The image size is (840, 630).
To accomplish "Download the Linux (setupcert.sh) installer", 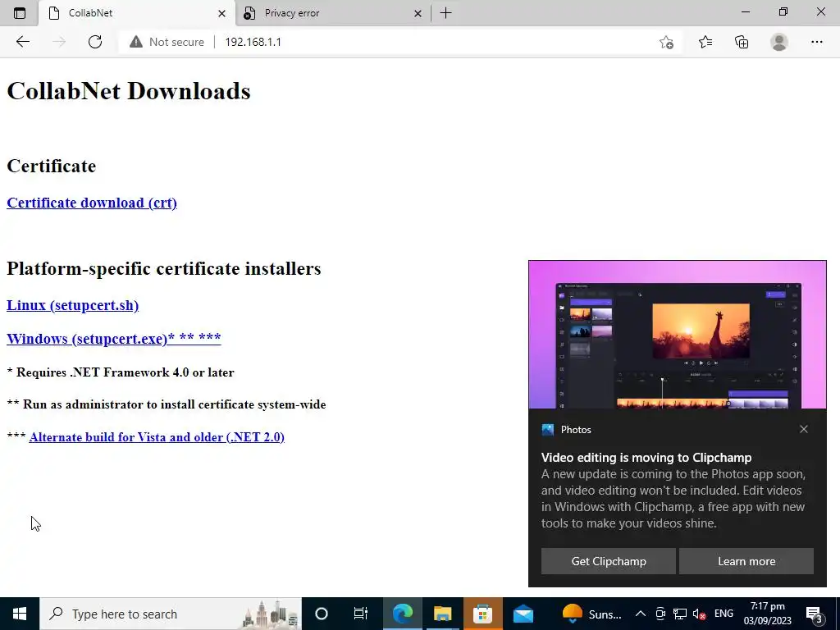I will (72, 305).
